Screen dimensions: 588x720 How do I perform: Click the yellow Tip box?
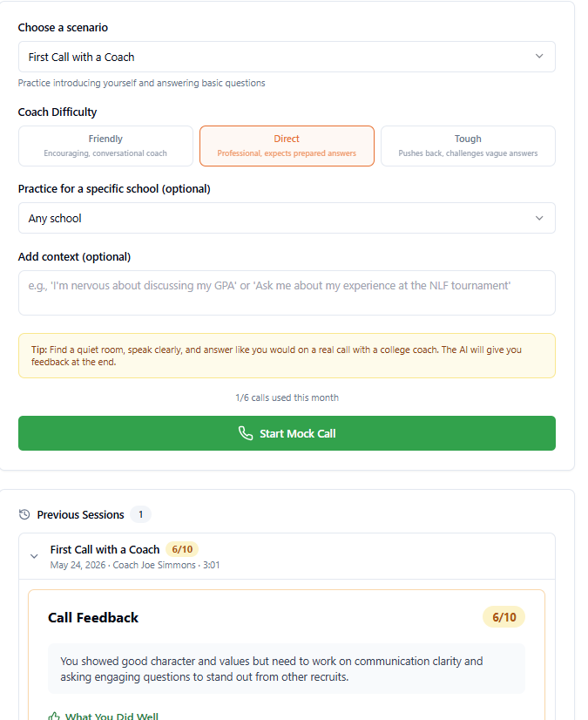[x=287, y=356]
